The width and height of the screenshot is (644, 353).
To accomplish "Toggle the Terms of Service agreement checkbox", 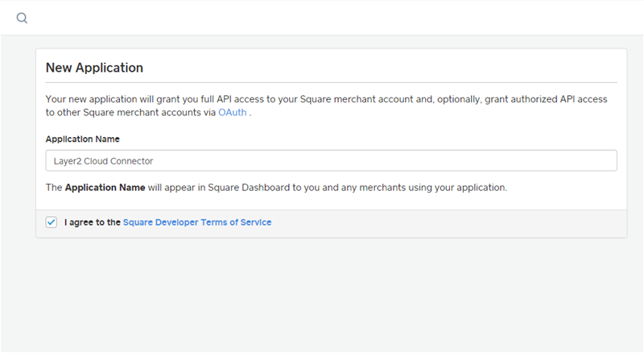I will [52, 222].
